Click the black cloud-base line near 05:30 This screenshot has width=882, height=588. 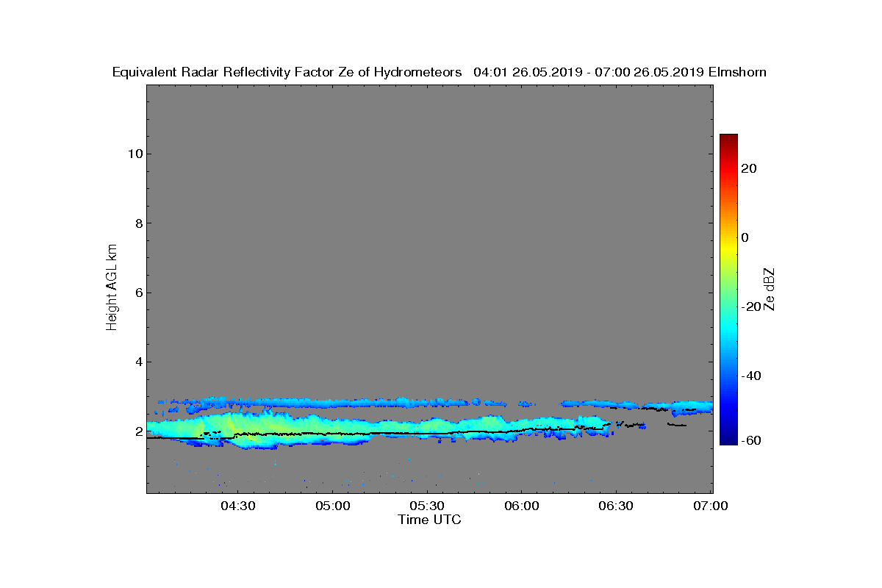pos(427,433)
